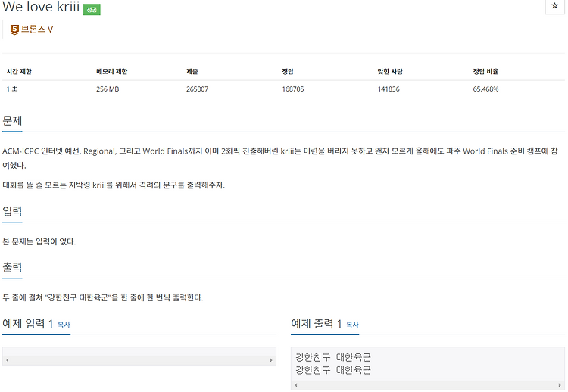Click the green 성공 status badge
This screenshot has width=568, height=392.
pyautogui.click(x=92, y=9)
